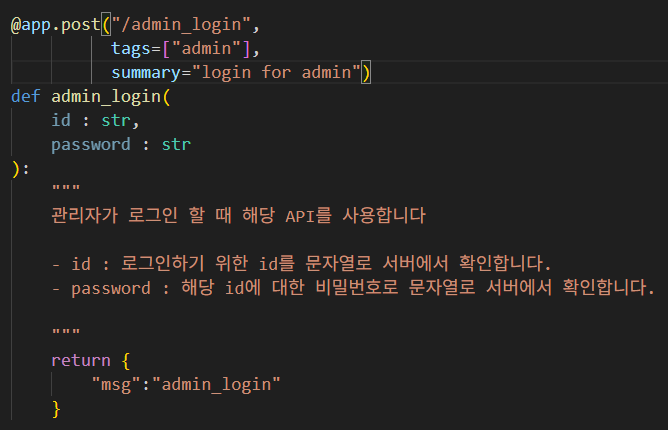Click the summary keyword argument
This screenshot has width=668, height=430.
click(146, 73)
